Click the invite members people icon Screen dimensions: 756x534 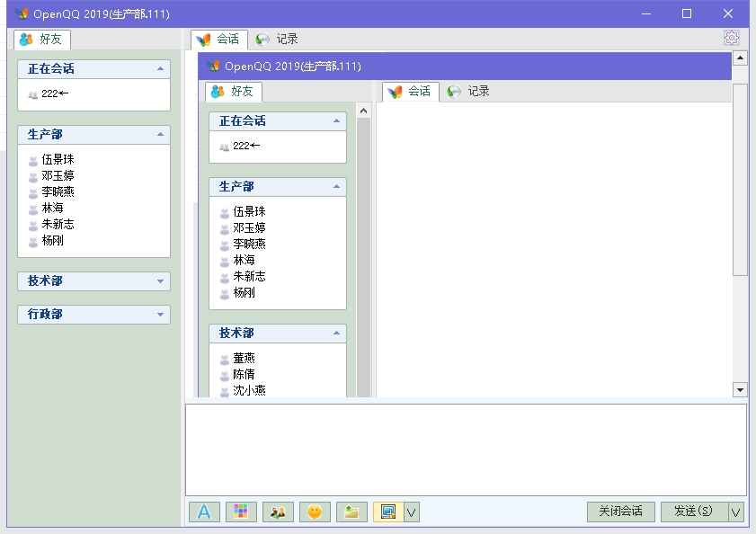[278, 512]
